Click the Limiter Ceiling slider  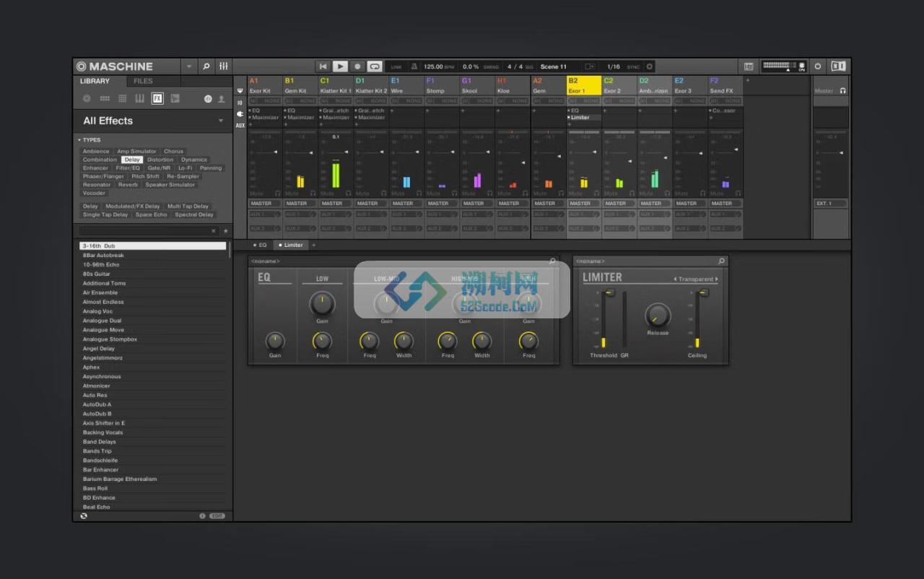pyautogui.click(x=702, y=320)
